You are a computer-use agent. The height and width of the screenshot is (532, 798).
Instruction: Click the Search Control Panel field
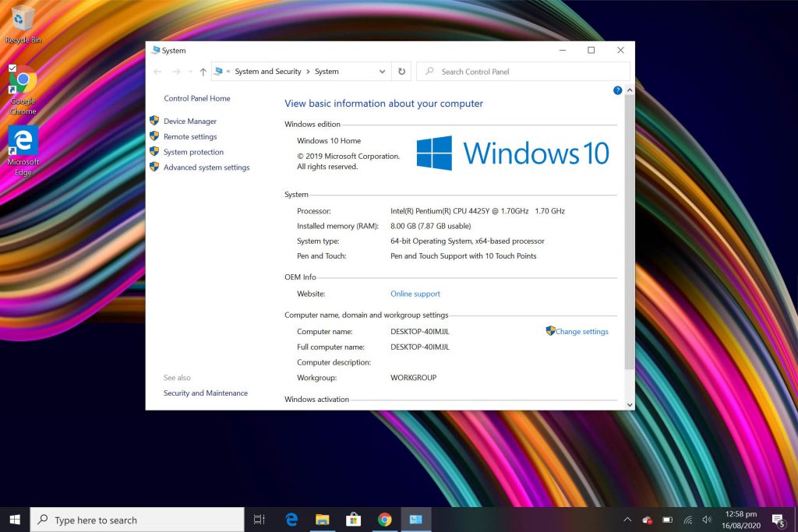523,72
